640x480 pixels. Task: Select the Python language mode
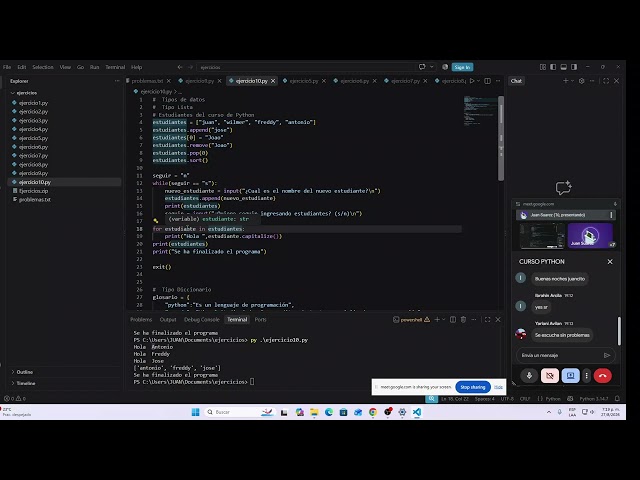tap(553, 398)
